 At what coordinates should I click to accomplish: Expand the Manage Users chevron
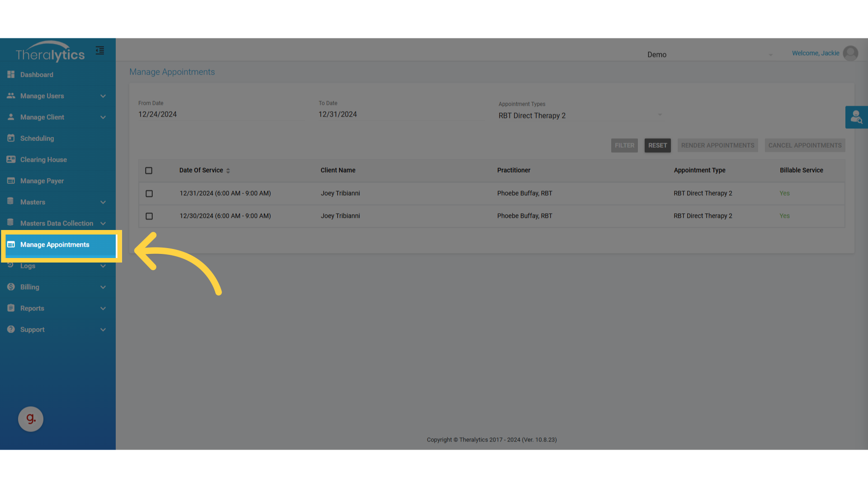pos(103,96)
